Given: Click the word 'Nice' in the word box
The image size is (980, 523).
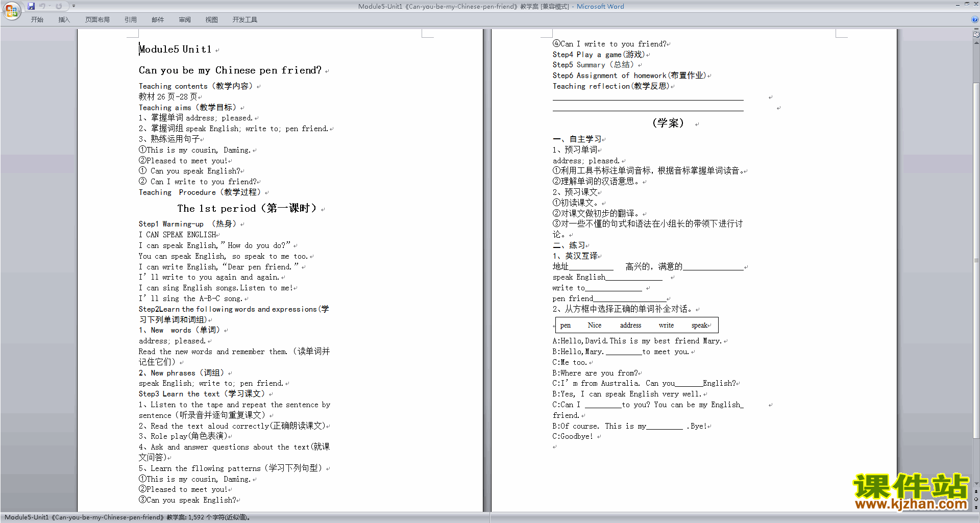Looking at the screenshot, I should click(595, 326).
